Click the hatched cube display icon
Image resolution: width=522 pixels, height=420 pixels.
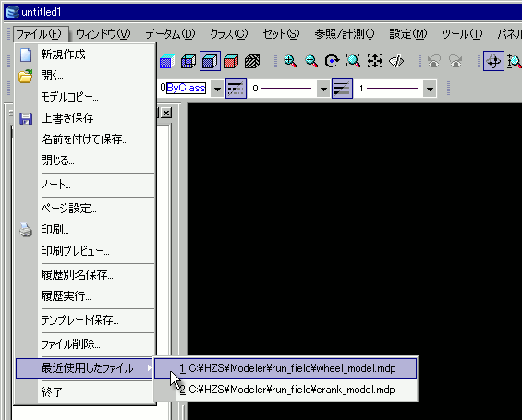(252, 61)
